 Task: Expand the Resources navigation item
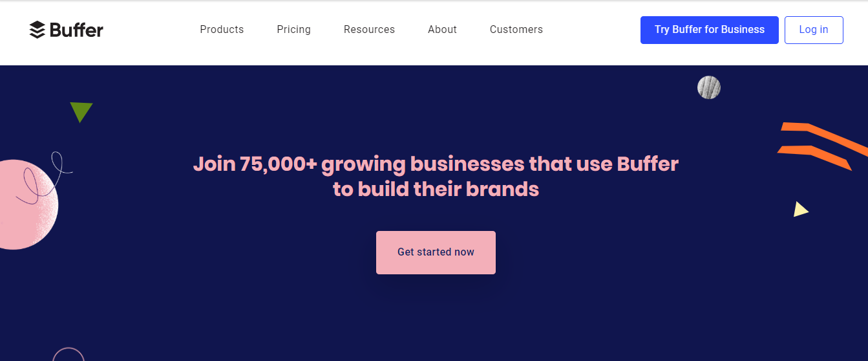pos(369,30)
